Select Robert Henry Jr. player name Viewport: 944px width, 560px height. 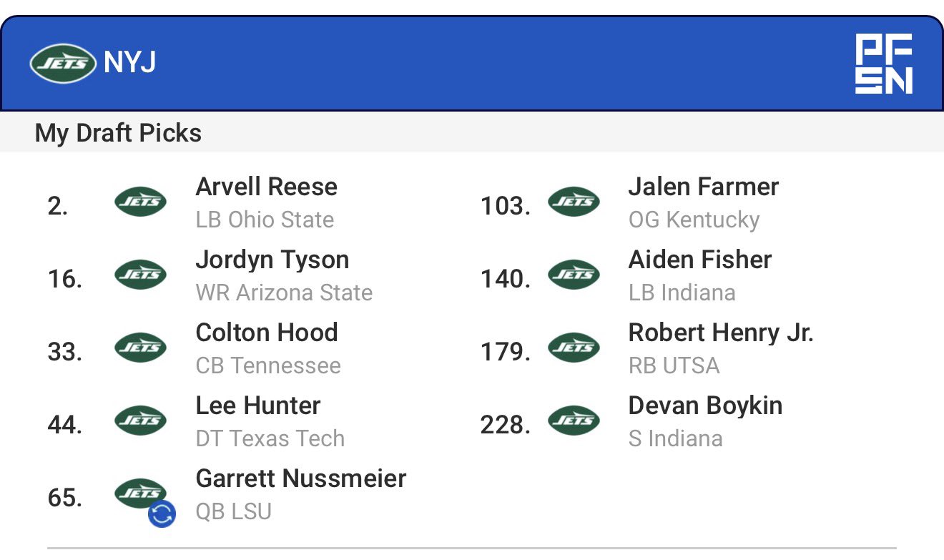[x=721, y=333]
